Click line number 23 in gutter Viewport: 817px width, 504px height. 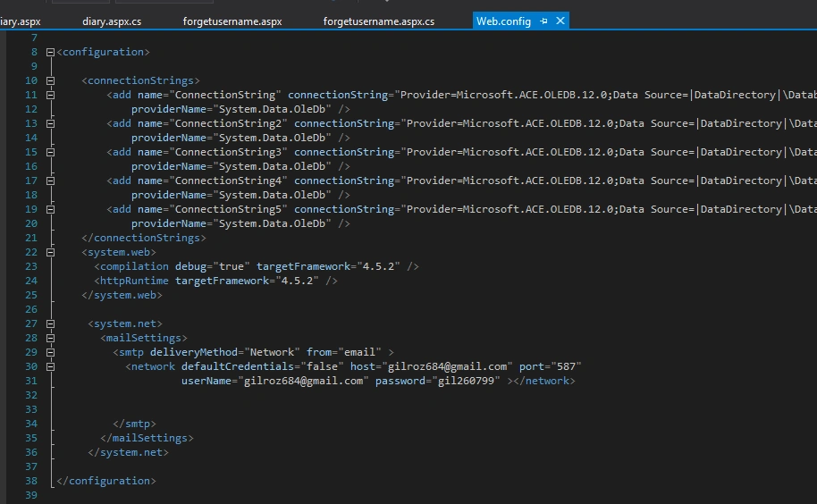click(31, 266)
